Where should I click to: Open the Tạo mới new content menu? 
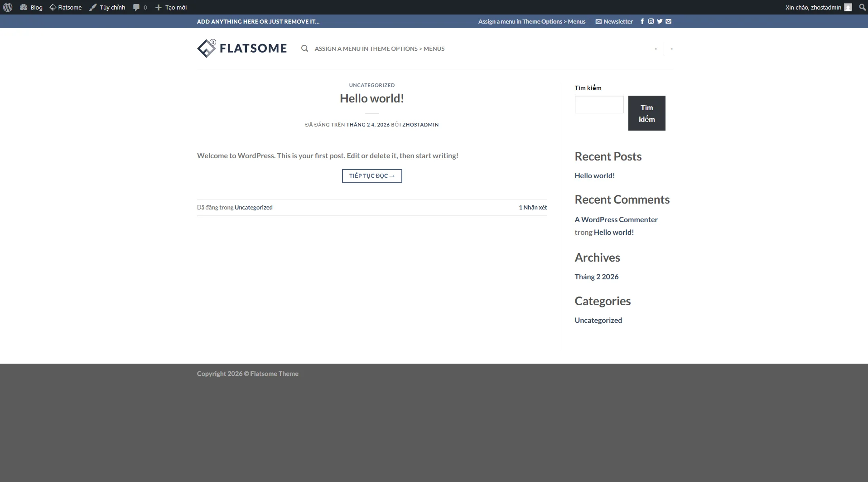tap(171, 7)
